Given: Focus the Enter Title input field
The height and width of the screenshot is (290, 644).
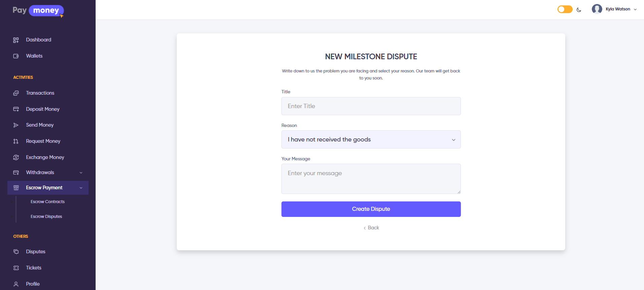Looking at the screenshot, I should pyautogui.click(x=371, y=106).
